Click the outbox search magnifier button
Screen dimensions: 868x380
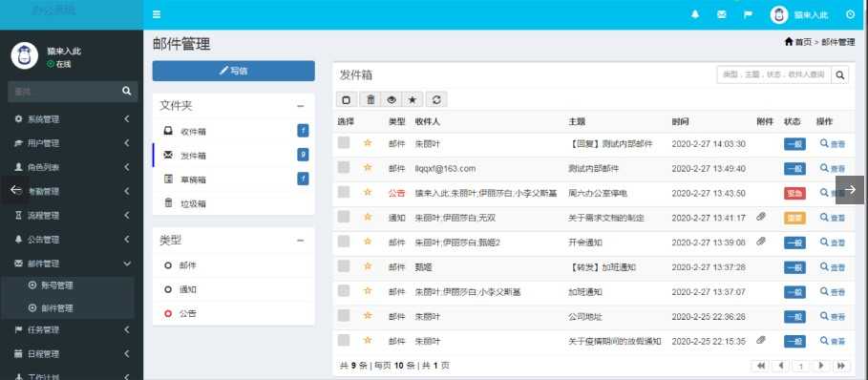point(839,74)
